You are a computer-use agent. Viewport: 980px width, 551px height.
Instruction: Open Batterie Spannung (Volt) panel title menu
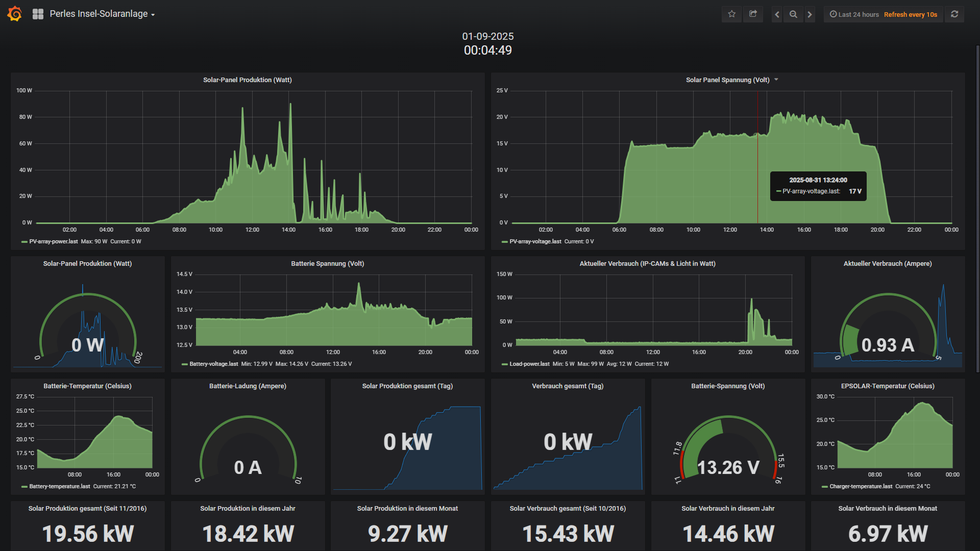click(327, 264)
